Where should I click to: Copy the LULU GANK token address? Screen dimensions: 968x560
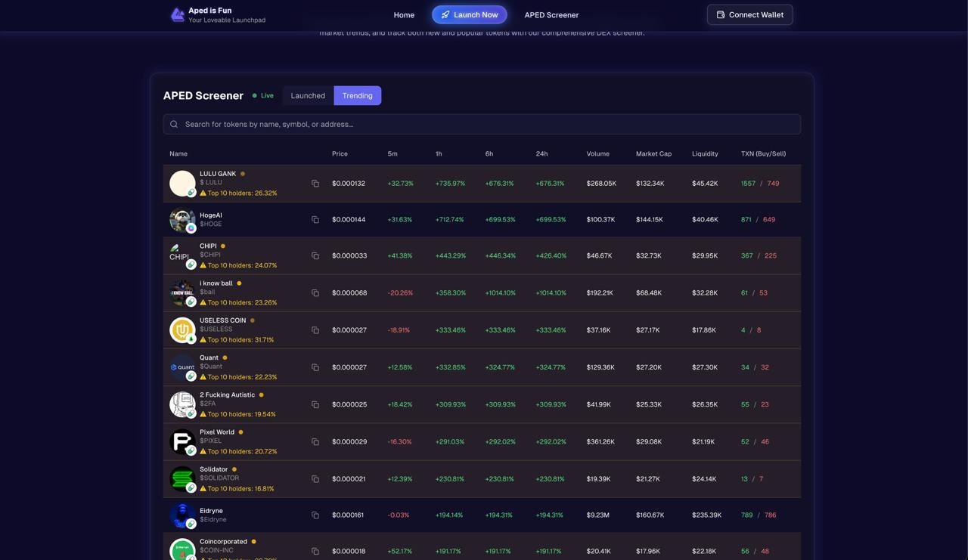coord(315,184)
